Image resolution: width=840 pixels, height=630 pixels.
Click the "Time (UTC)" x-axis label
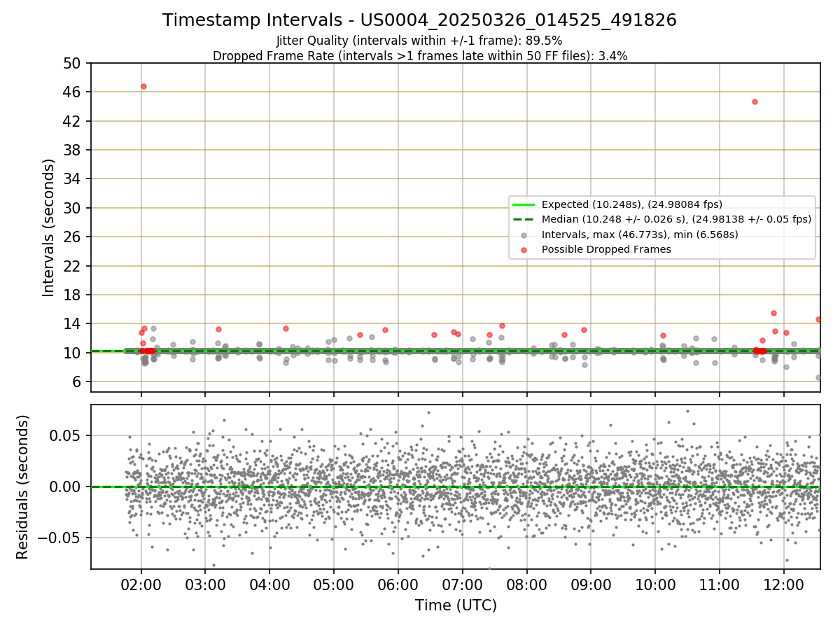pyautogui.click(x=456, y=605)
